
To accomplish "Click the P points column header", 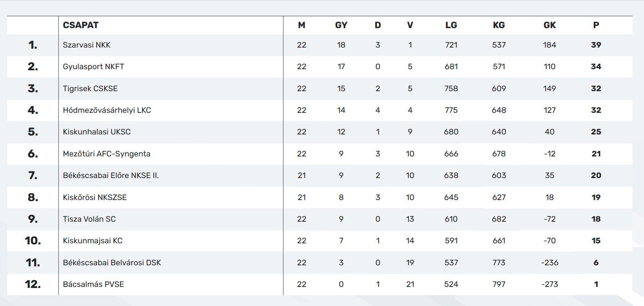I will click(596, 25).
